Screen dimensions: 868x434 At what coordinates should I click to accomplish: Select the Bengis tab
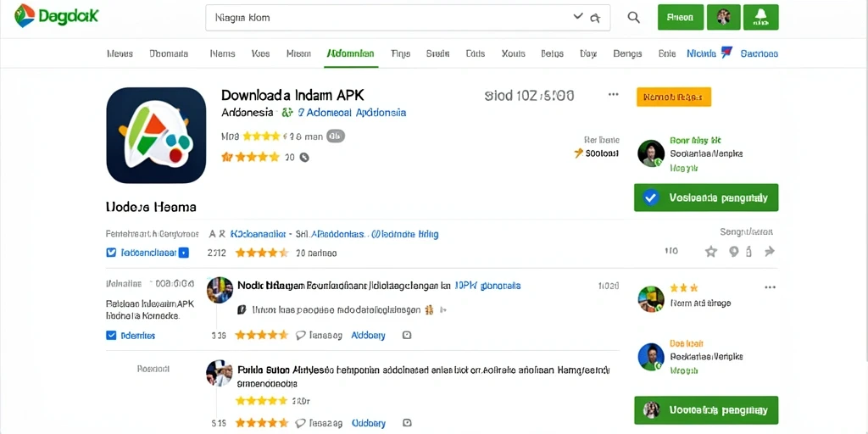pyautogui.click(x=628, y=53)
